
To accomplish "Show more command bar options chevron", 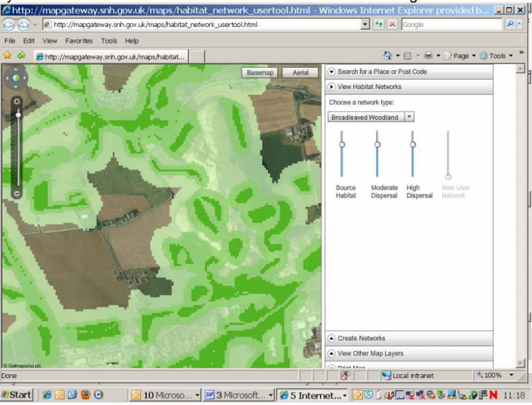I will [x=522, y=52].
